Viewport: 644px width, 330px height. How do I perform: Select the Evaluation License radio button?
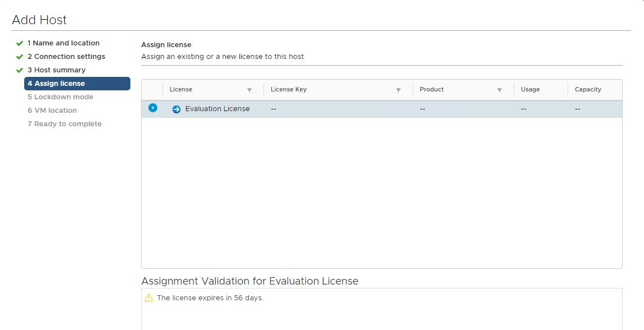(153, 108)
